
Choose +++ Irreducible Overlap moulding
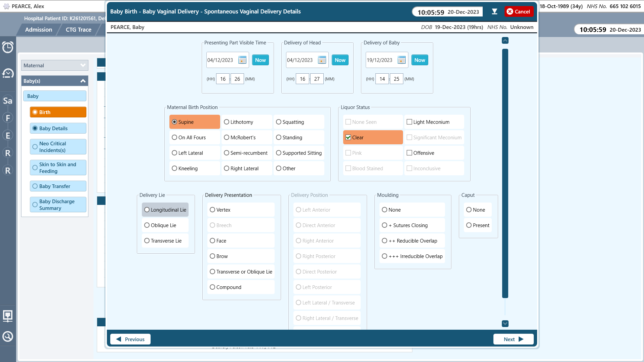[x=412, y=256]
